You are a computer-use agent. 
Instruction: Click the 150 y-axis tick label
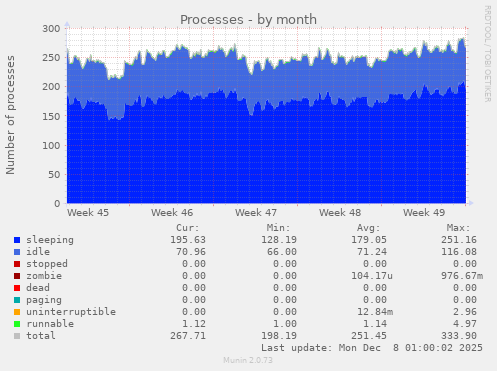pyautogui.click(x=51, y=116)
